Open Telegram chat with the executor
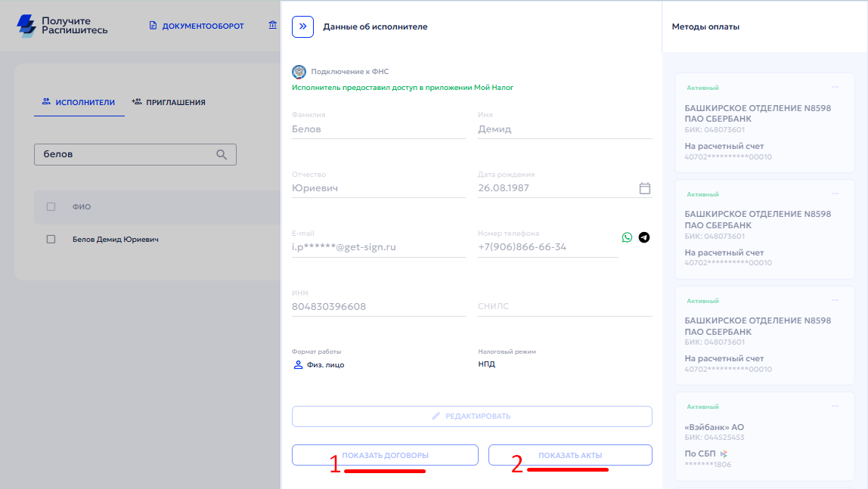Image resolution: width=868 pixels, height=489 pixels. [644, 237]
